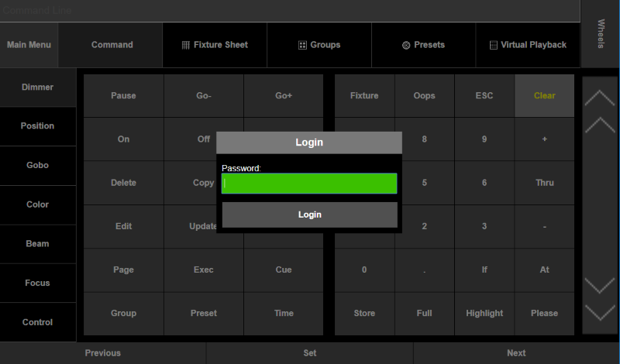
Task: Open the Fixture Sheet tab
Action: pos(215,45)
